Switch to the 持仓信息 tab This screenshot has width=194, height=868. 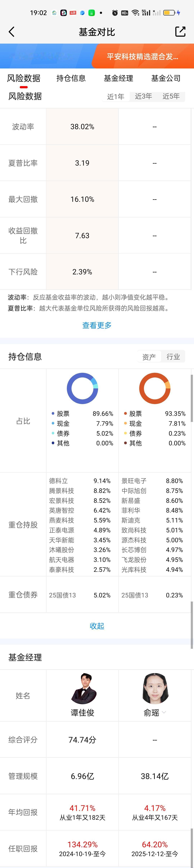click(x=71, y=78)
